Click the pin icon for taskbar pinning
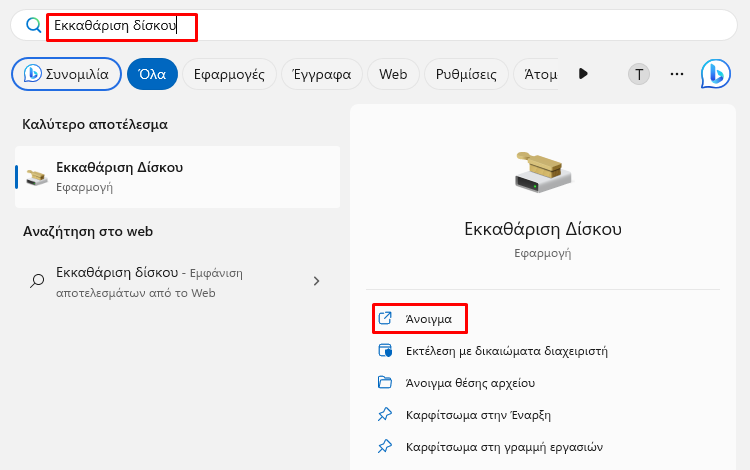 tap(385, 447)
